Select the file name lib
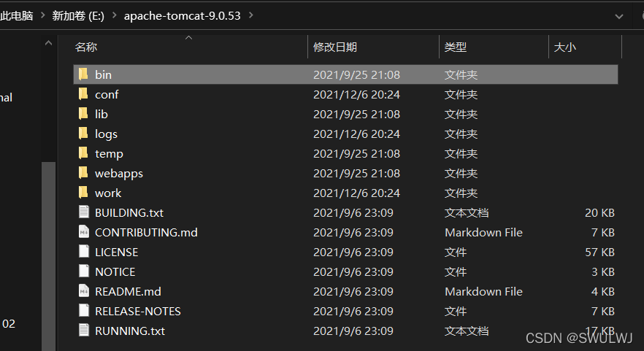 point(101,114)
